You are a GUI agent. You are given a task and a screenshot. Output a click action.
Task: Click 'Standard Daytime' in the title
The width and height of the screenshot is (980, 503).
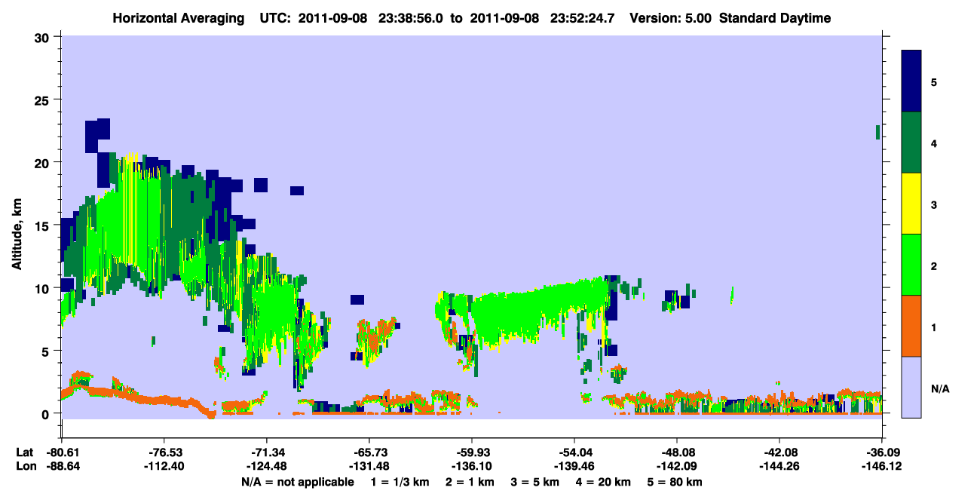point(775,18)
